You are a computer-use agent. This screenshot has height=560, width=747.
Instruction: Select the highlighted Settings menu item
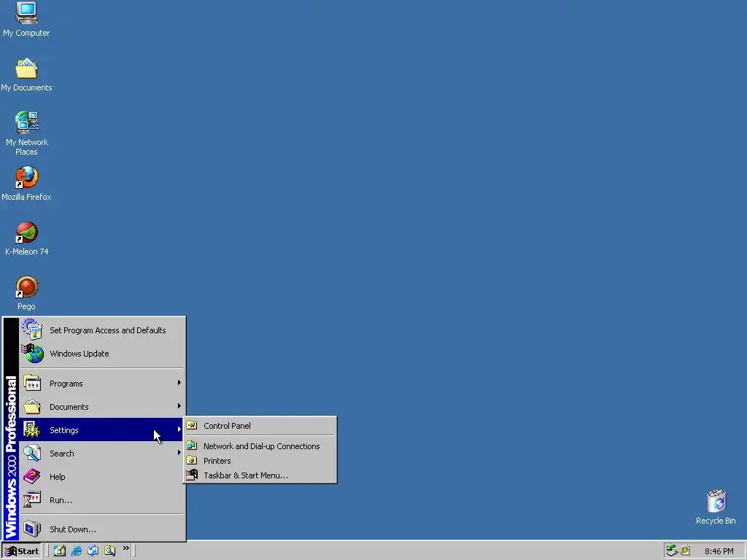[x=101, y=429]
